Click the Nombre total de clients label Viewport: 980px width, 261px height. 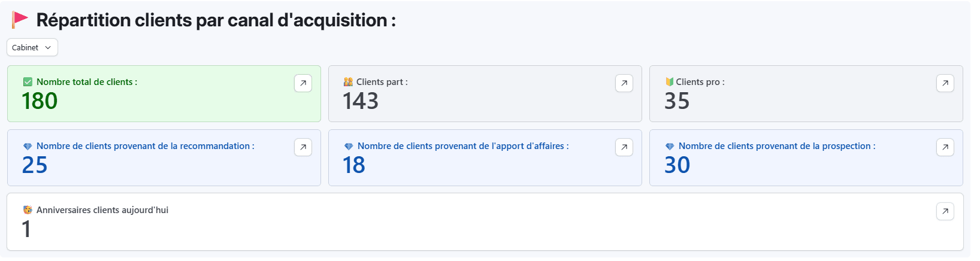click(x=87, y=82)
